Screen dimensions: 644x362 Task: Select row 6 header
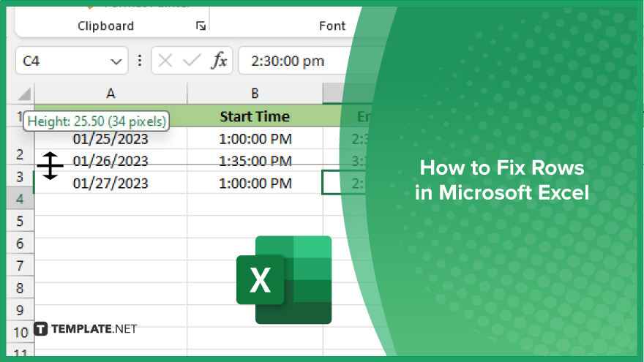(x=20, y=244)
